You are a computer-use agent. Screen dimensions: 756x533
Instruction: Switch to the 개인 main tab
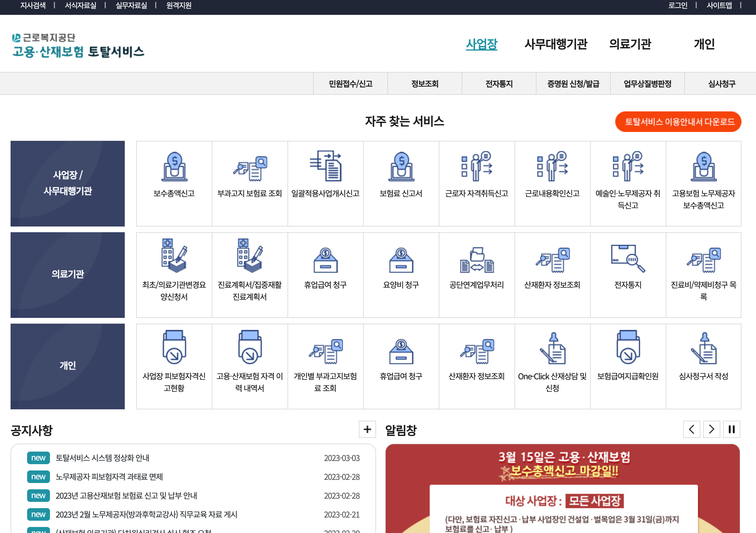(x=704, y=44)
